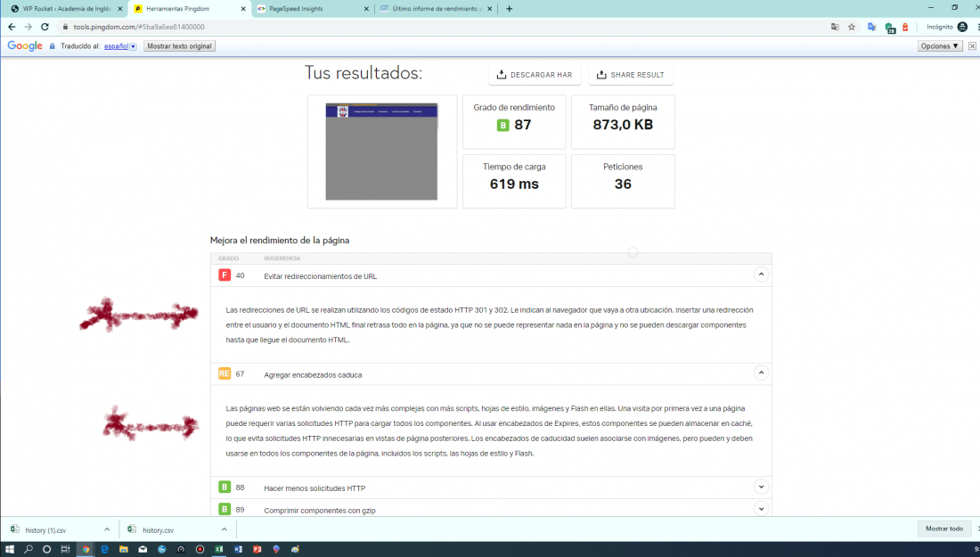Open the Google Translate extension icon
980x557 pixels.
(x=872, y=27)
